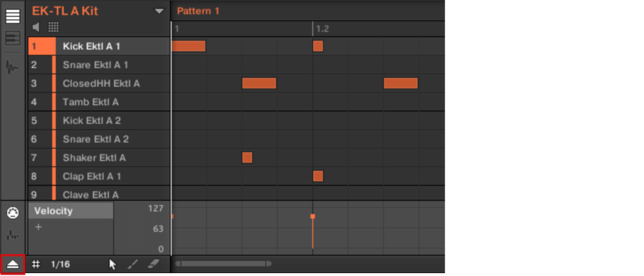The height and width of the screenshot is (276, 644).
Task: Collapse the control lane with arrow button
Action: pyautogui.click(x=13, y=265)
